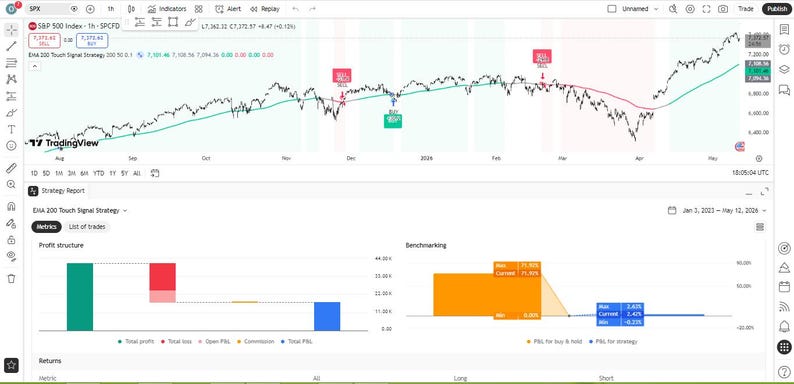
Task: Click the blue BUY price button
Action: click(91, 40)
